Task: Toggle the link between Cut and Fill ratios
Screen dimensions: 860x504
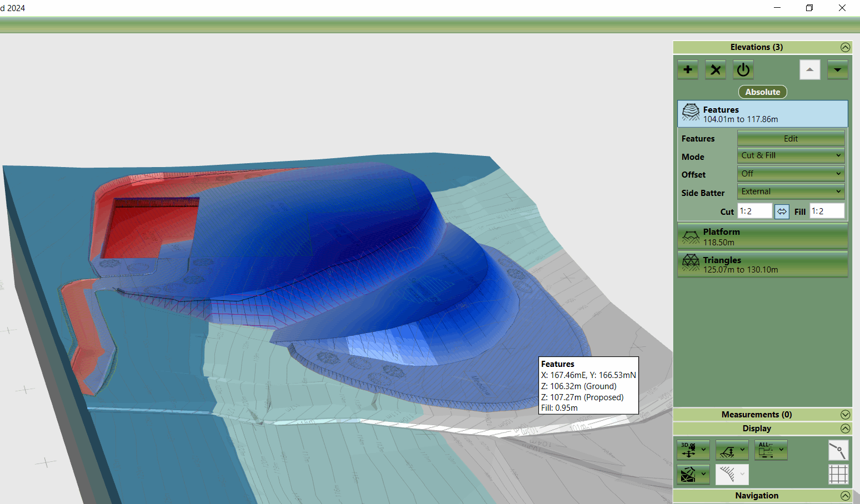Action: (782, 211)
